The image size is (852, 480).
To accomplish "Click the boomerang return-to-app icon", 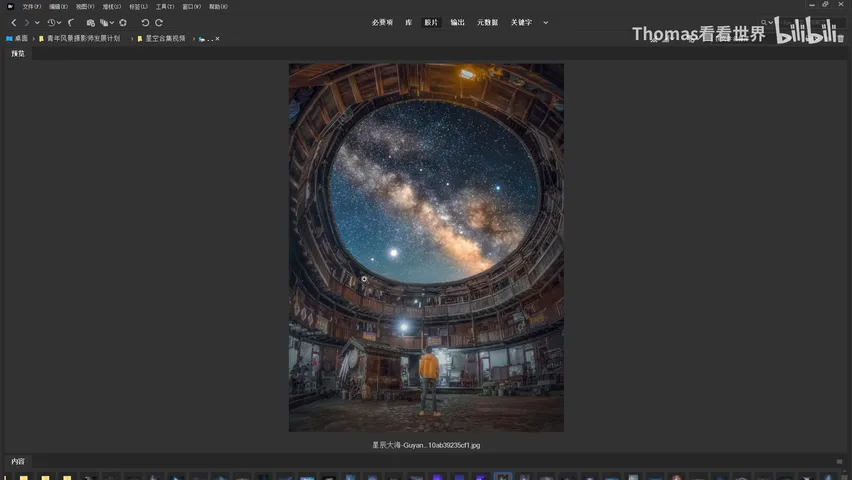I will click(x=71, y=23).
